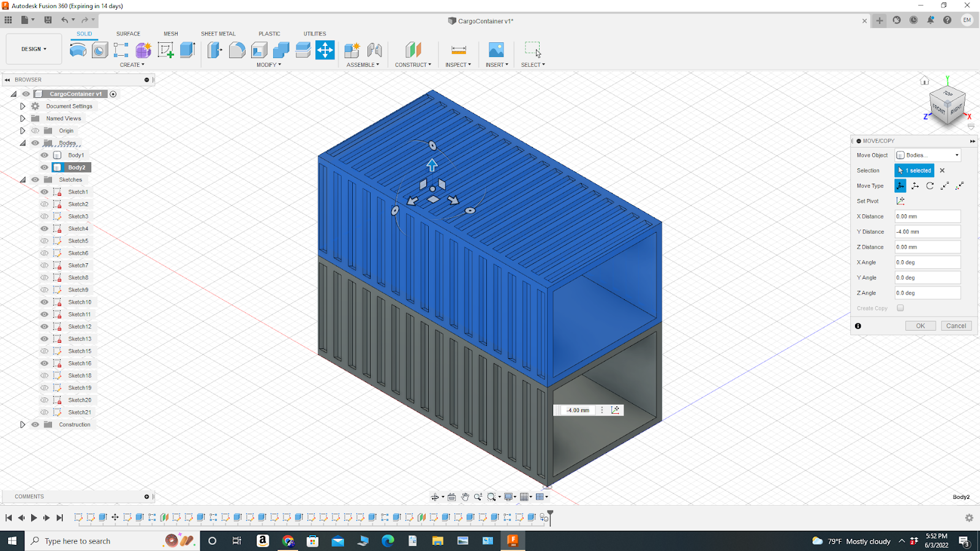Switch to the Sheet Metal tab
Screen dimensions: 980x551
click(x=218, y=34)
